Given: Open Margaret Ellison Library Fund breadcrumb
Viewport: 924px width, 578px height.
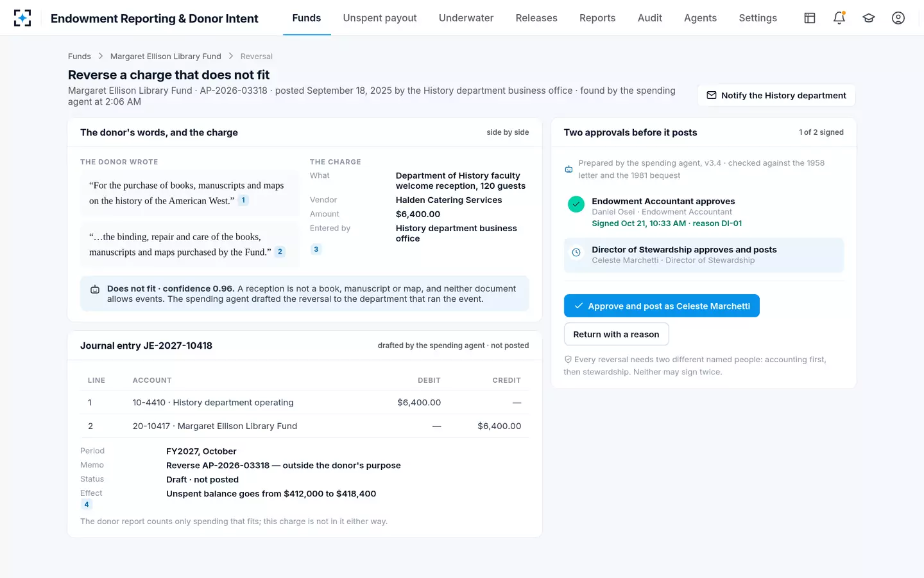Looking at the screenshot, I should pyautogui.click(x=166, y=57).
